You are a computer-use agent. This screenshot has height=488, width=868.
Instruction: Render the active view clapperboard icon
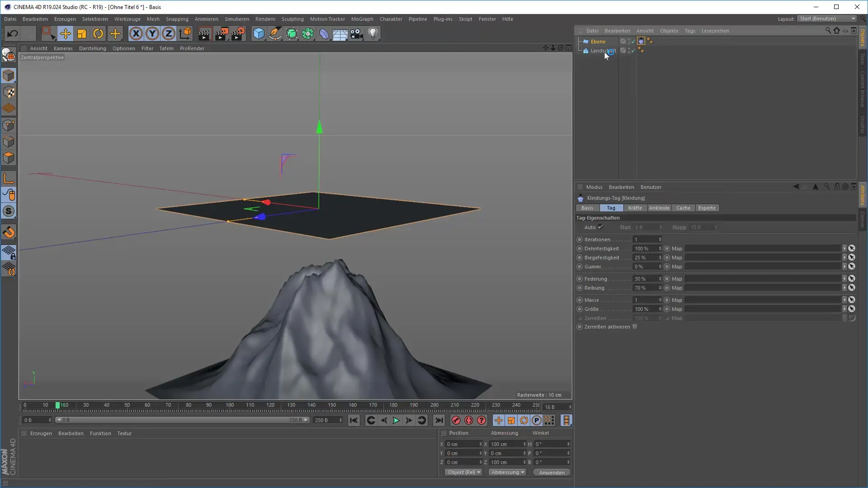click(204, 33)
